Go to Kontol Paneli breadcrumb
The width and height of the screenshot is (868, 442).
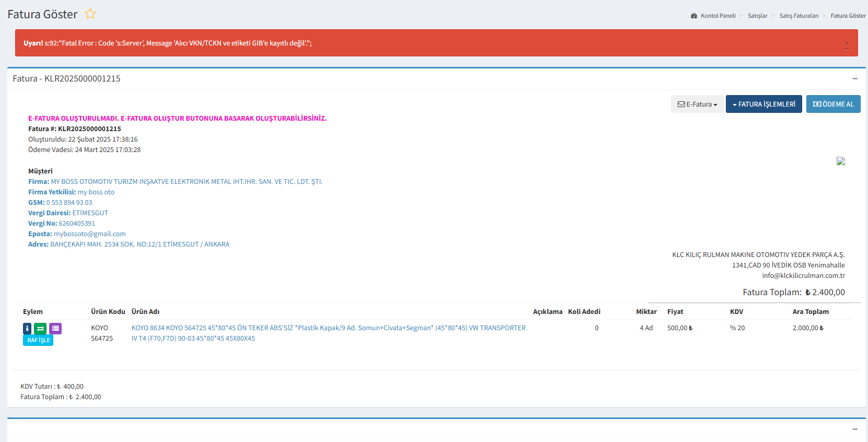click(x=717, y=16)
